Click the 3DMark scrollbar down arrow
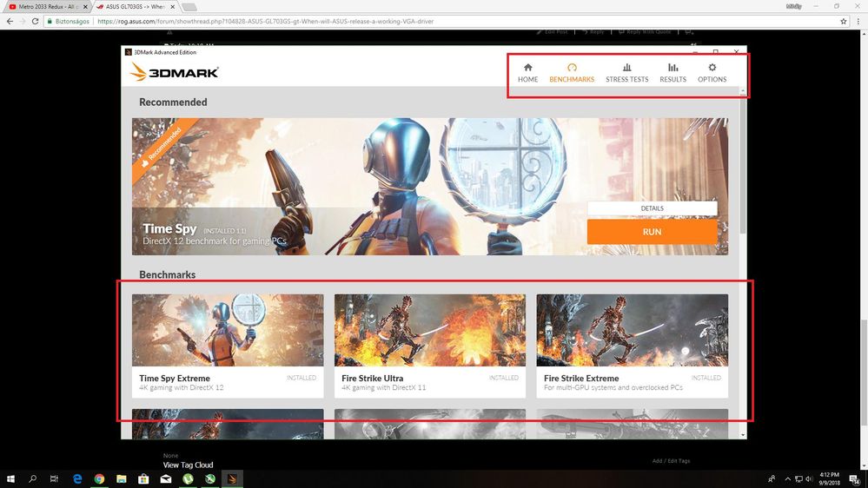Viewport: 868px width, 488px height. pos(743,435)
